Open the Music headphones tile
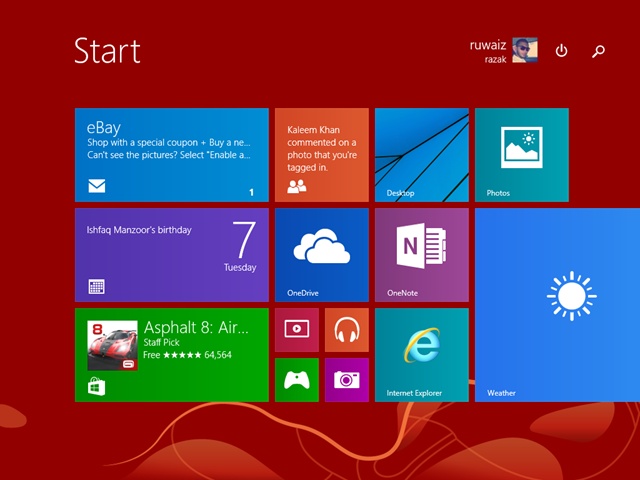Viewport: 640px width, 480px height. pos(346,329)
